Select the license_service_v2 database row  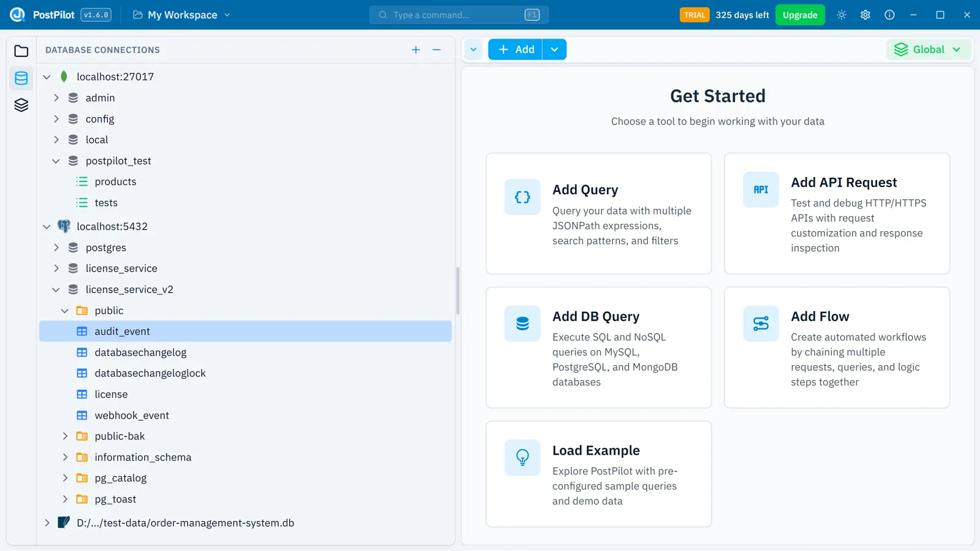(245, 289)
